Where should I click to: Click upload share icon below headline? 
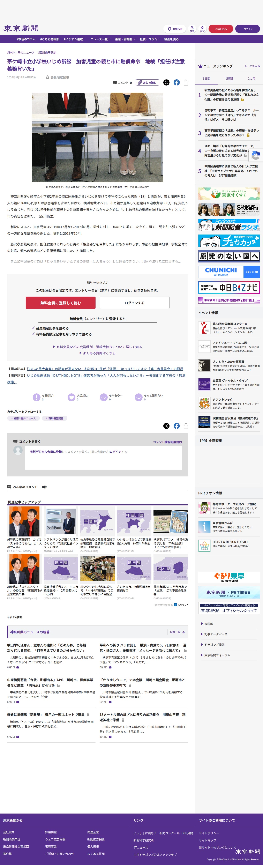[x=186, y=83]
